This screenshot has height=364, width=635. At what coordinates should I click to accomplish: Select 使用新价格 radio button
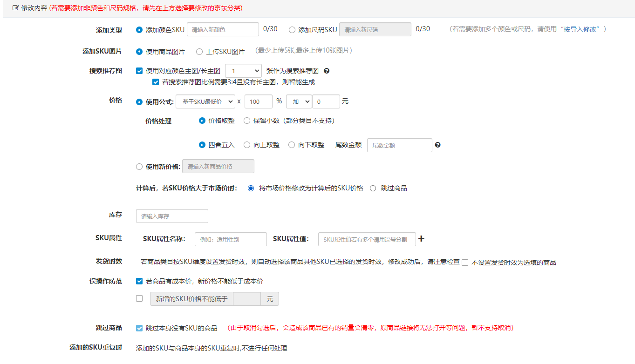[x=139, y=167]
